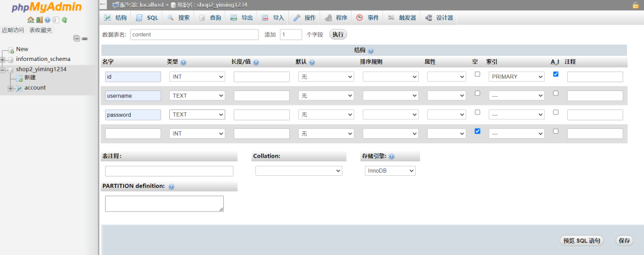644x255 pixels.
Task: Click help icon next to 类型 header
Action: tap(184, 63)
